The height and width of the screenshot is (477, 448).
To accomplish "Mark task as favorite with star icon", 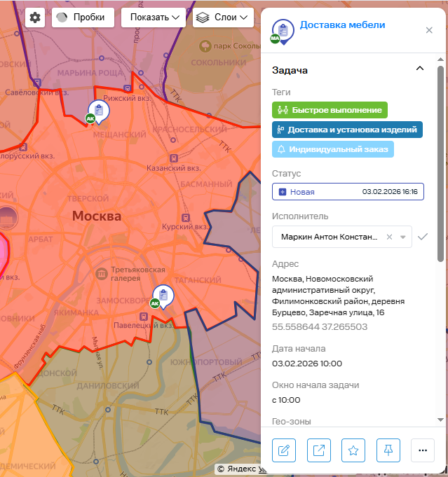I will coord(353,450).
